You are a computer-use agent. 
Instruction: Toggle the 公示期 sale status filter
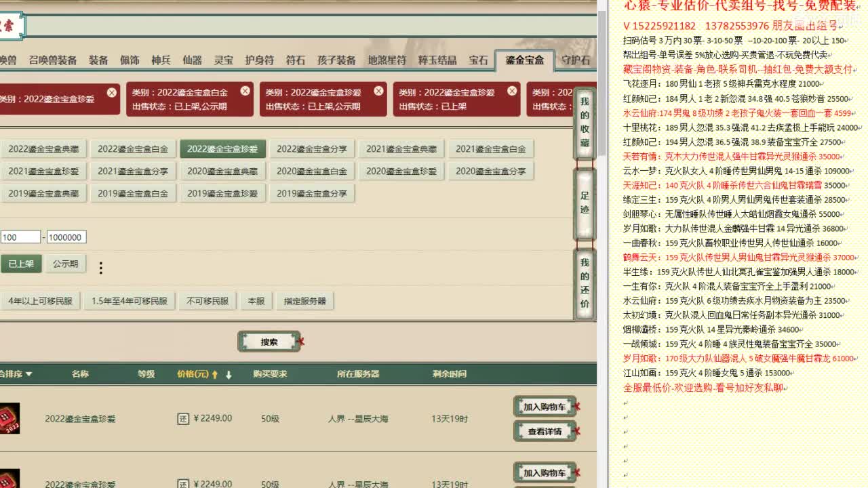point(66,264)
